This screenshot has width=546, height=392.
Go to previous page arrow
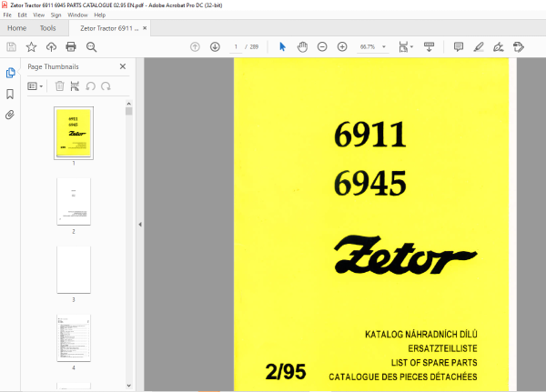tap(195, 46)
